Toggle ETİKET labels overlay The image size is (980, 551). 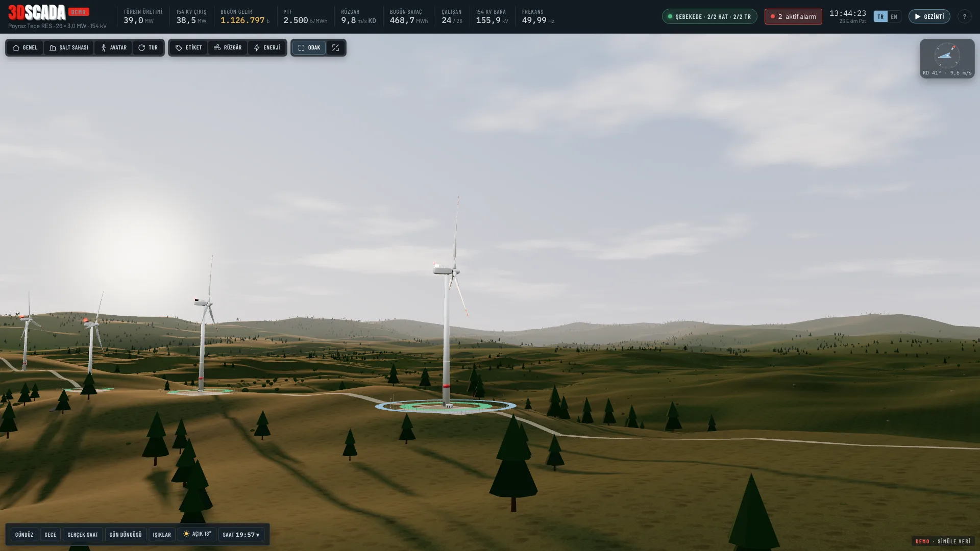[189, 47]
